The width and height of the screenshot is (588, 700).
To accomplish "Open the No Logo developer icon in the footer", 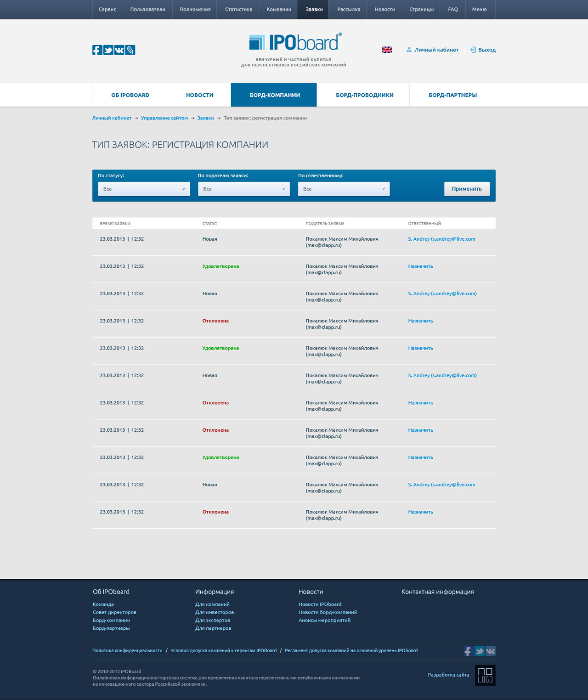I will 485,675.
